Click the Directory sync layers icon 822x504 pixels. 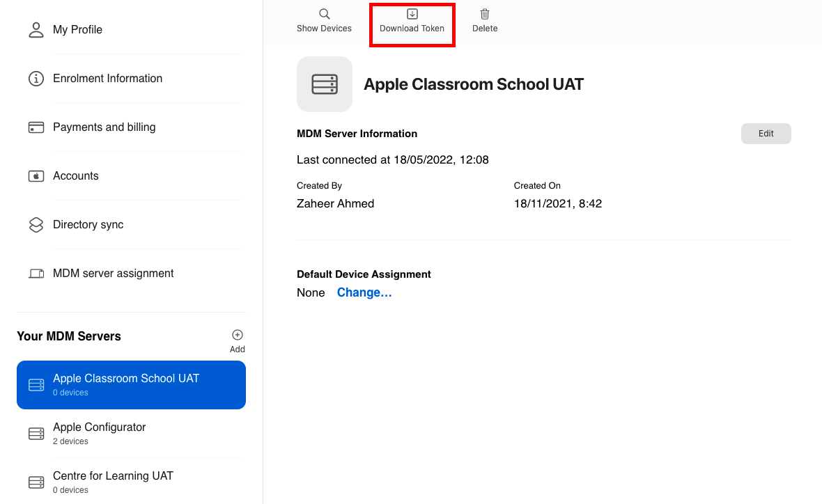coord(36,225)
